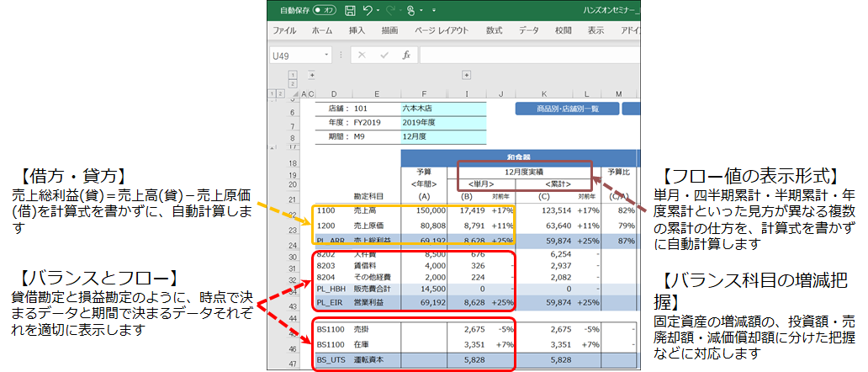Click the 17,419 monthly value
The width and height of the screenshot is (868, 372).
tap(473, 211)
